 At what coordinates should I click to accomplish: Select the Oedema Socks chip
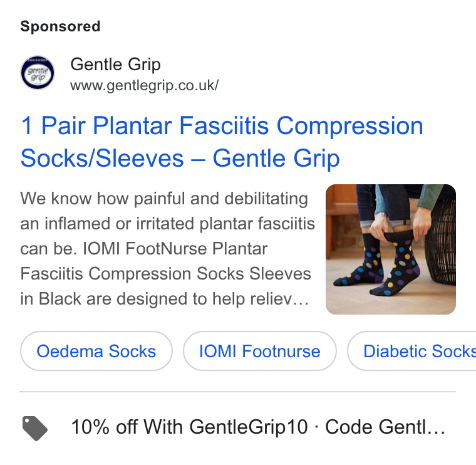[x=96, y=351]
